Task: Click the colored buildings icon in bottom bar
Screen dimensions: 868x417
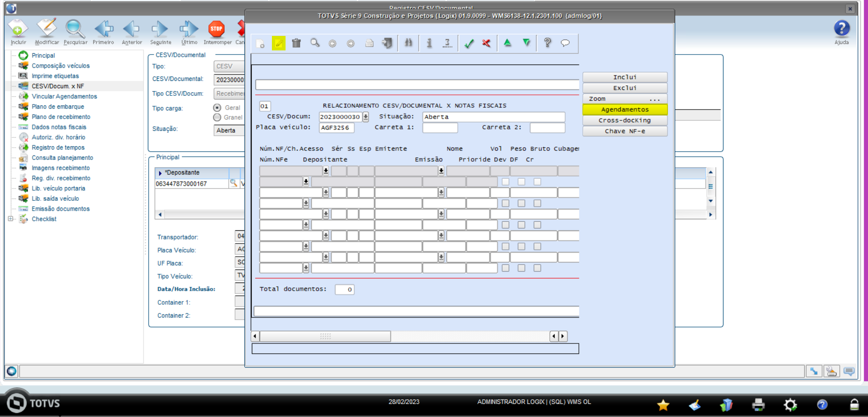Action: (x=726, y=404)
